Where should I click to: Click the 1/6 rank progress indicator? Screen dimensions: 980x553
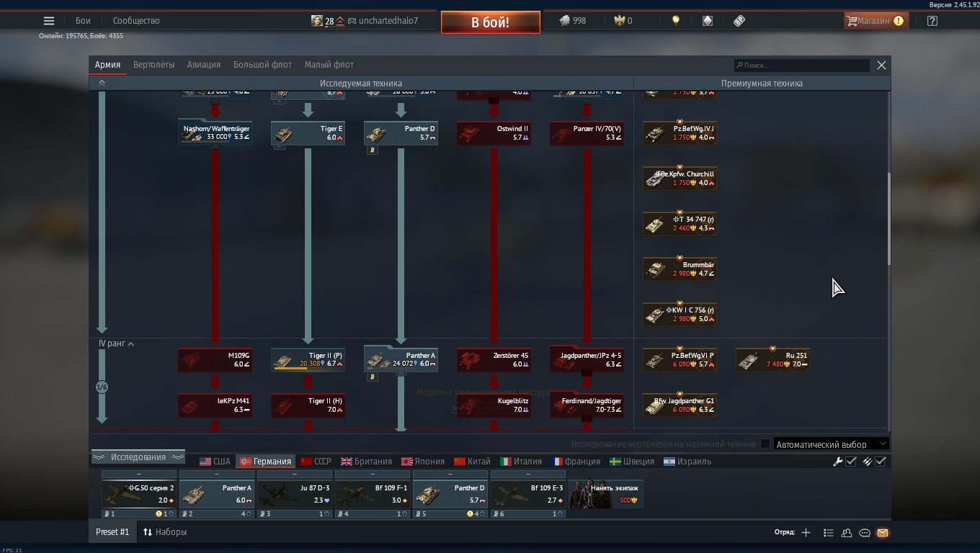coord(102,387)
